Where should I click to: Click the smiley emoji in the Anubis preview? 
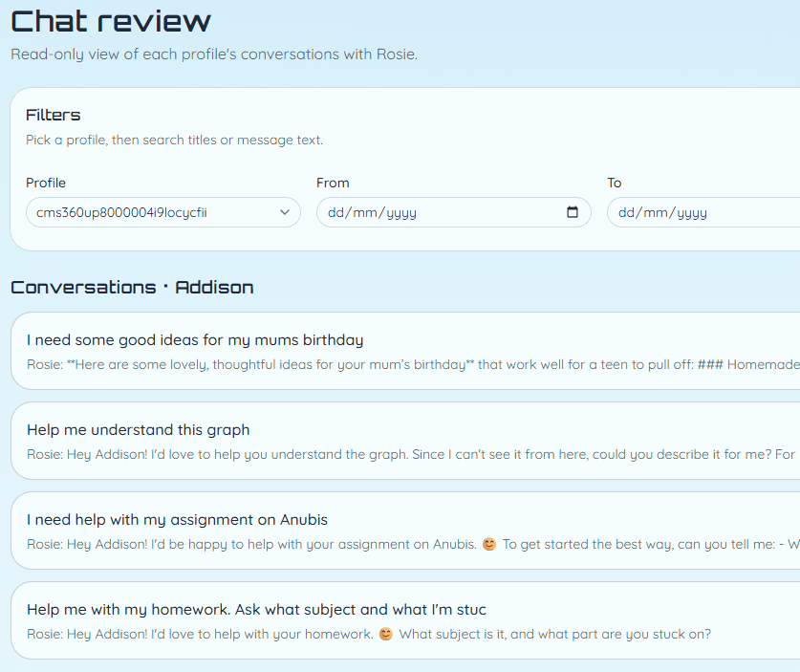pyautogui.click(x=488, y=544)
